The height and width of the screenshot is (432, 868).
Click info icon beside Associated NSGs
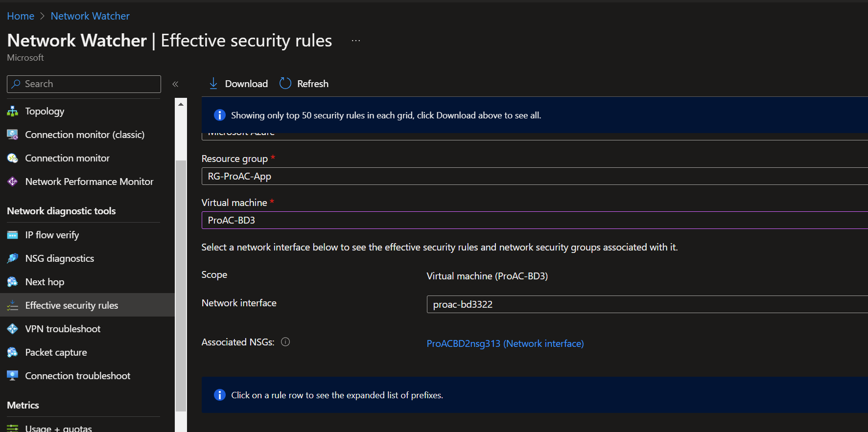pos(285,342)
